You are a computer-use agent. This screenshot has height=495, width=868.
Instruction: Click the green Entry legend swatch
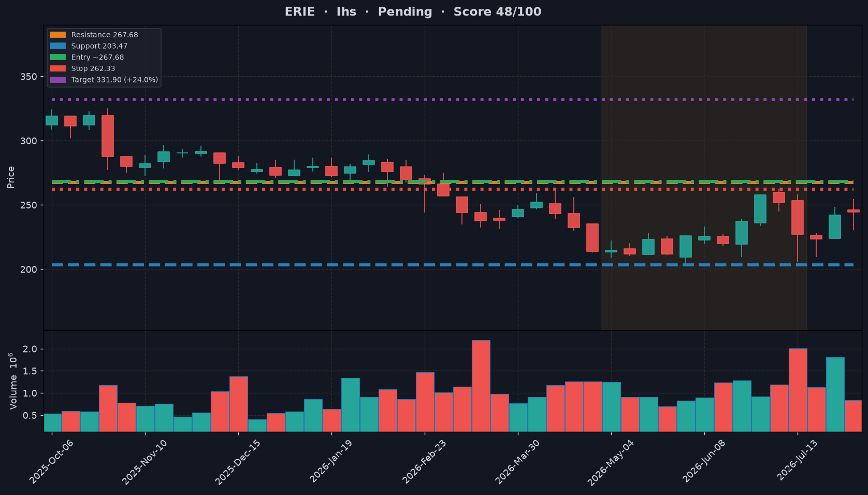pos(57,58)
